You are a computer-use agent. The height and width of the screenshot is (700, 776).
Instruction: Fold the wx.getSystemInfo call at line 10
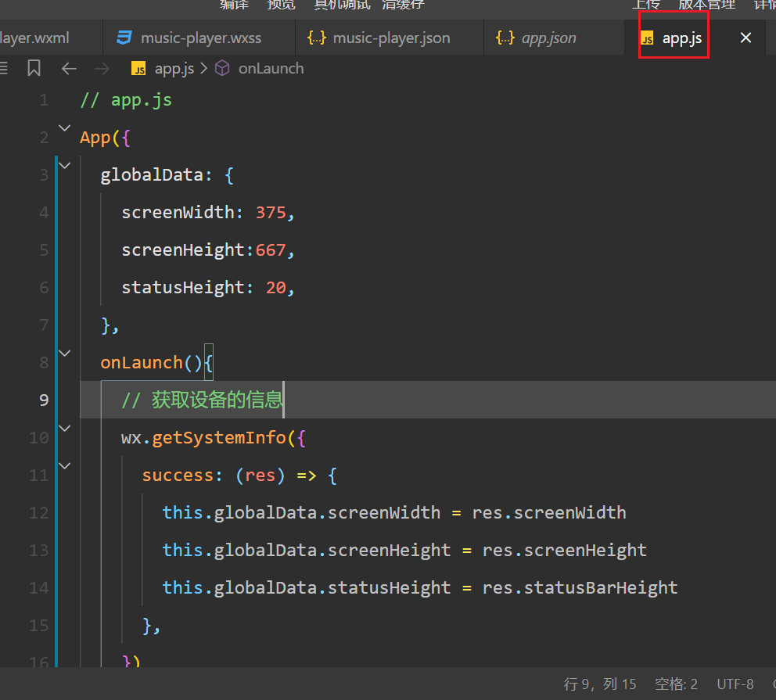[x=64, y=428]
